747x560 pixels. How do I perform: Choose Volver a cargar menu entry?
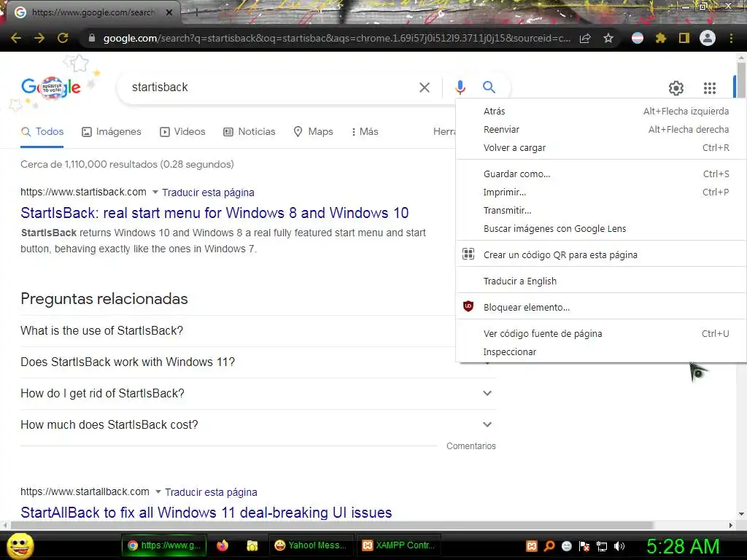(601, 147)
